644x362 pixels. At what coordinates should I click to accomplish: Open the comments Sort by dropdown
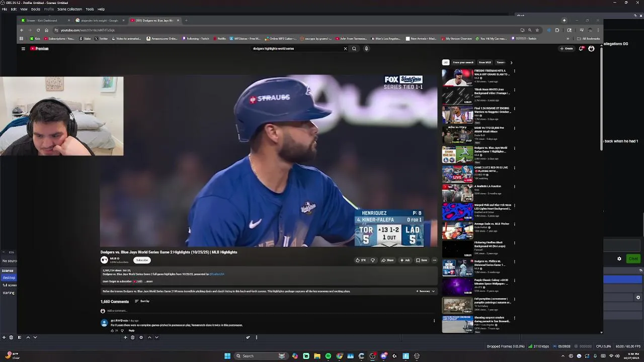[x=142, y=301]
